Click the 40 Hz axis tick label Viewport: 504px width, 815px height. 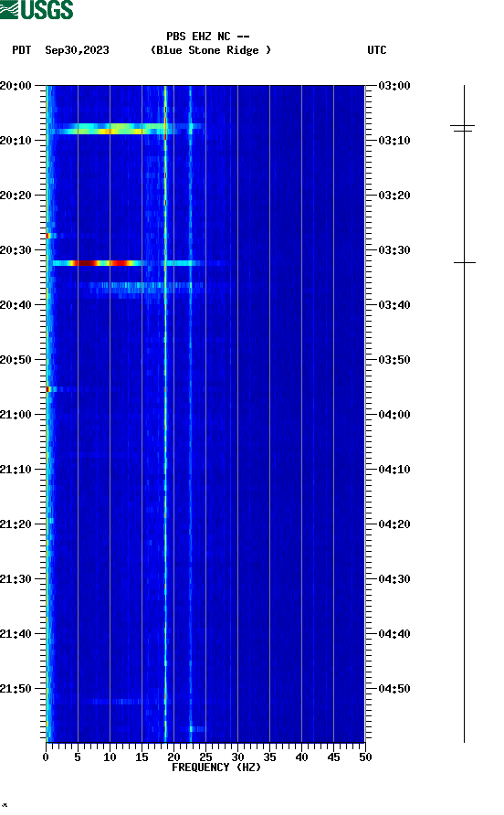pos(302,757)
